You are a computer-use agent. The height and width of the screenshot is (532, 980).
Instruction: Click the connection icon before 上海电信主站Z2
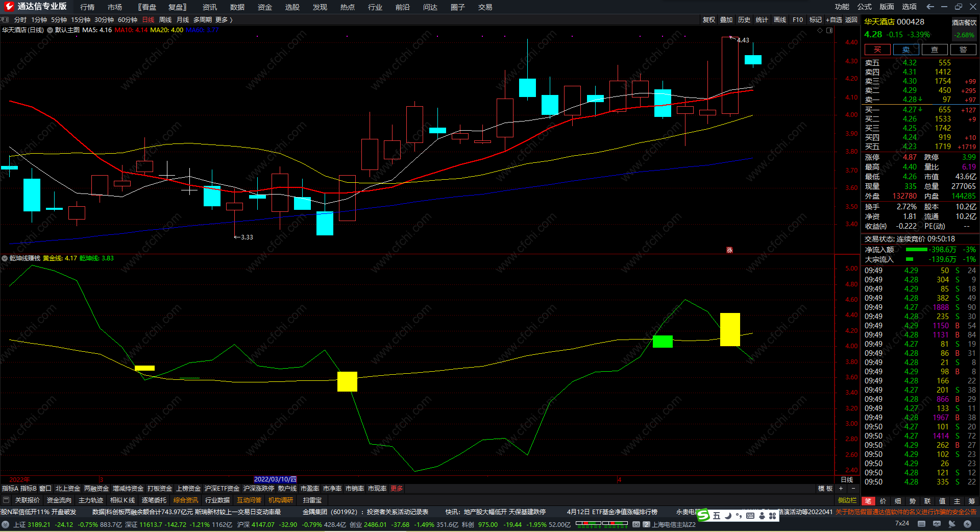636,524
